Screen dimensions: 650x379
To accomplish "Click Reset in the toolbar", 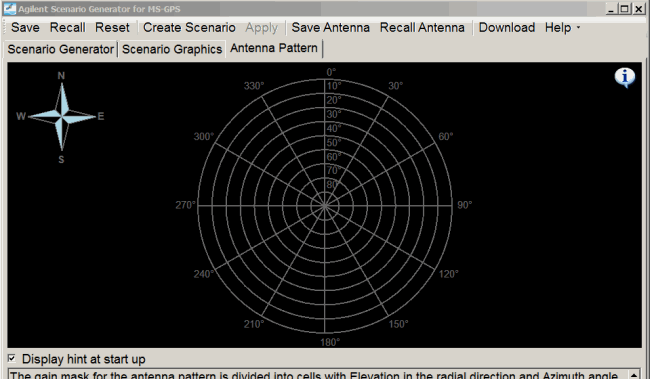I will coord(112,28).
